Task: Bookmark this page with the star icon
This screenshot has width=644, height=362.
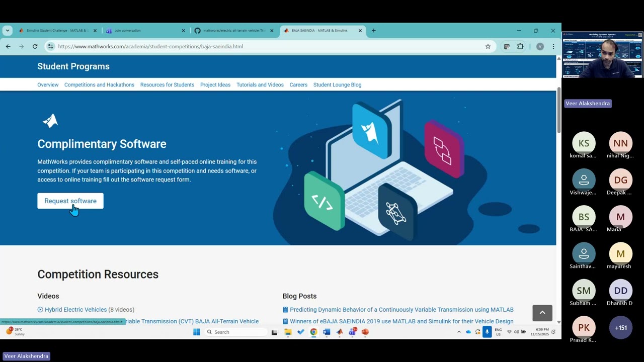Action: tap(488, 46)
